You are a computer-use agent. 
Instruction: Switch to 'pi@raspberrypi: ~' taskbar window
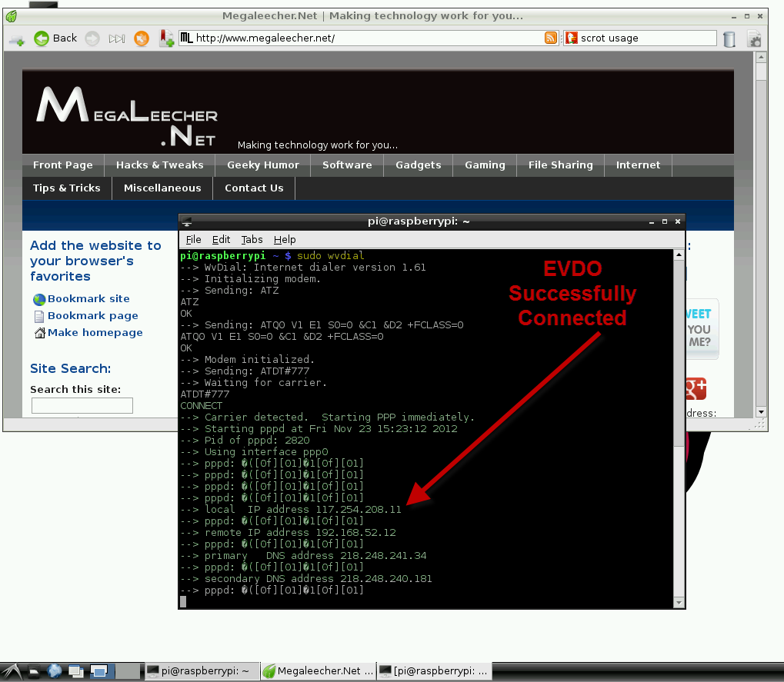pyautogui.click(x=202, y=671)
